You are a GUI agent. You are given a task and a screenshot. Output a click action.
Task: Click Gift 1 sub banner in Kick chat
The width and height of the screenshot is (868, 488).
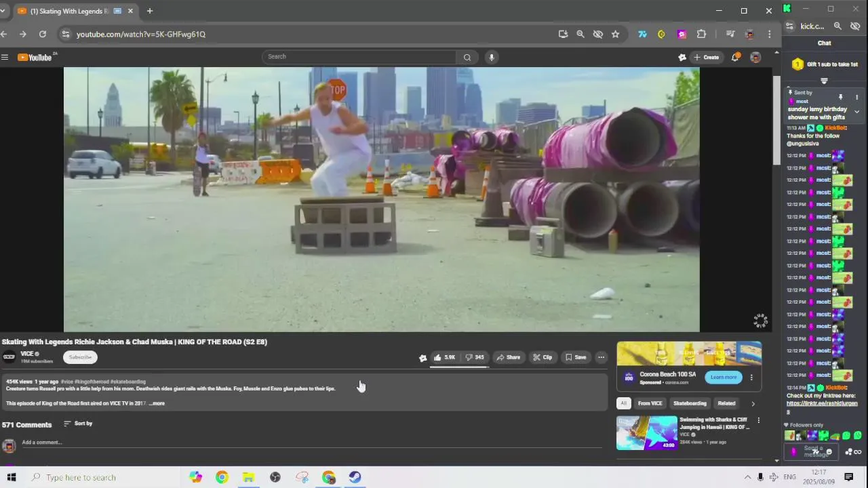pos(825,64)
